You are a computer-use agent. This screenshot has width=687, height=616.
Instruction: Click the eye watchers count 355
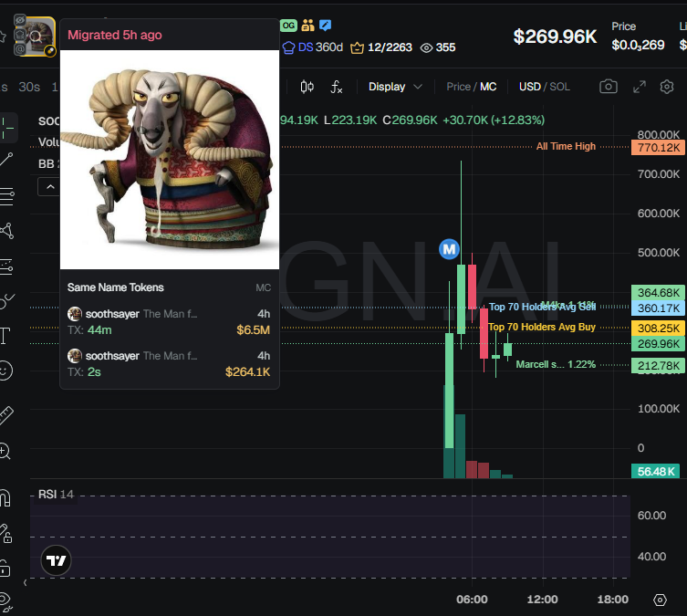pyautogui.click(x=438, y=47)
